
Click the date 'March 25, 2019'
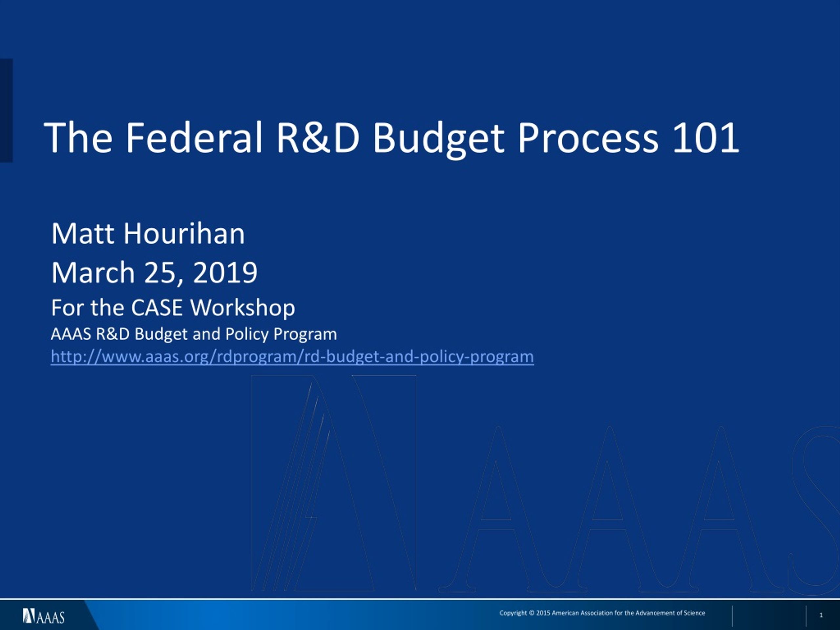point(155,273)
